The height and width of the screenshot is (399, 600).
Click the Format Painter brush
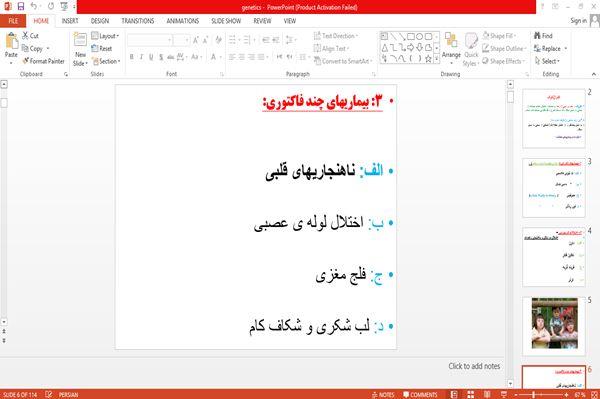(44, 61)
